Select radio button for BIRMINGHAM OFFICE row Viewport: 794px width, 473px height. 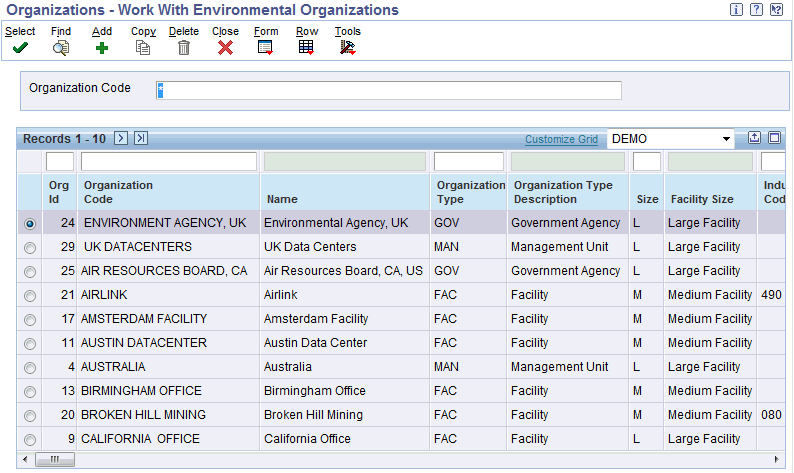[30, 391]
